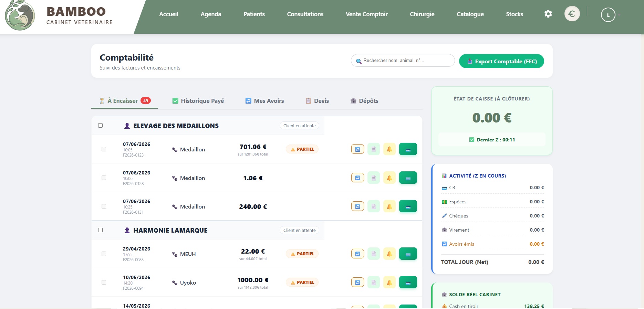Go to Accueil in the top navigation

(x=169, y=14)
